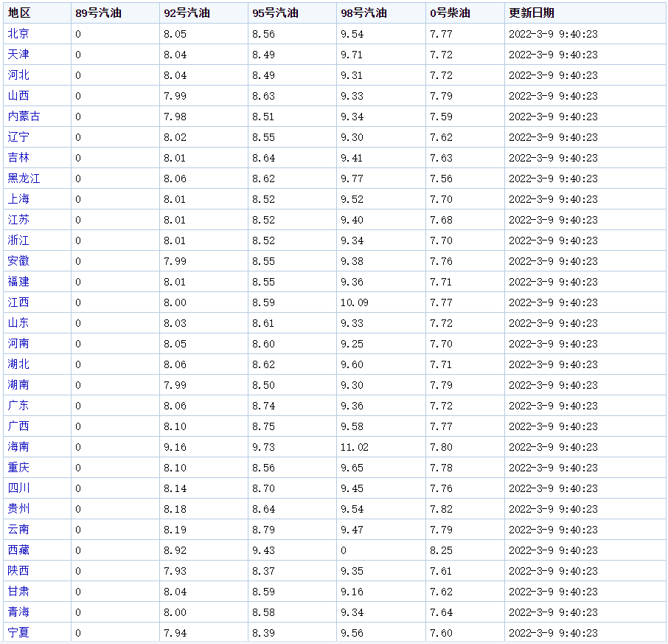This screenshot has width=668, height=644.
Task: Open the 陕西 region link
Action: click(x=18, y=571)
